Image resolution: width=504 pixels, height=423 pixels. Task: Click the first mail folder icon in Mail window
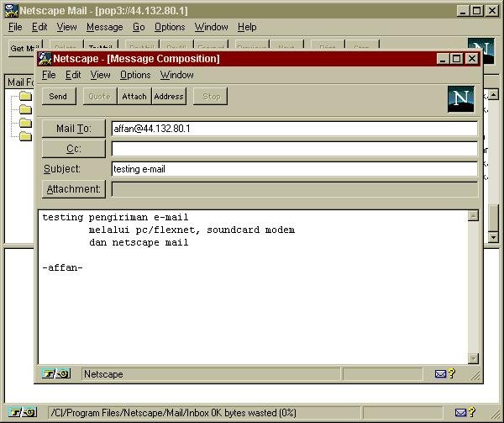tap(25, 96)
